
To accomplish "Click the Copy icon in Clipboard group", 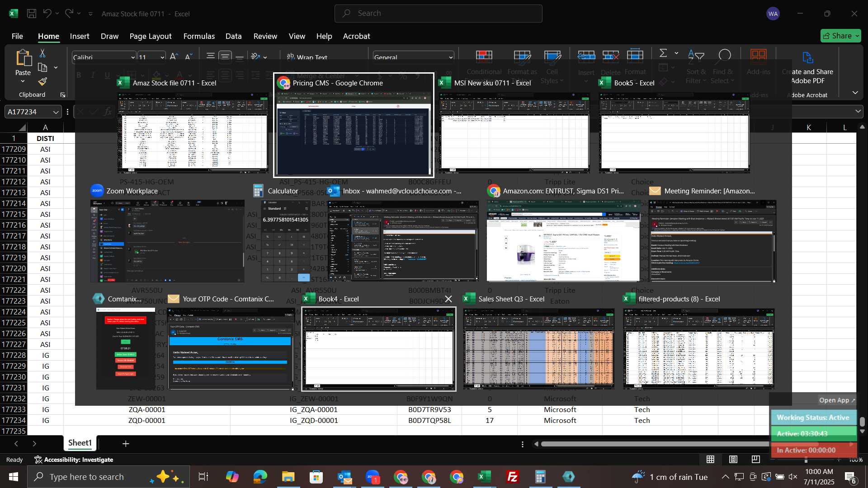I will tap(42, 67).
